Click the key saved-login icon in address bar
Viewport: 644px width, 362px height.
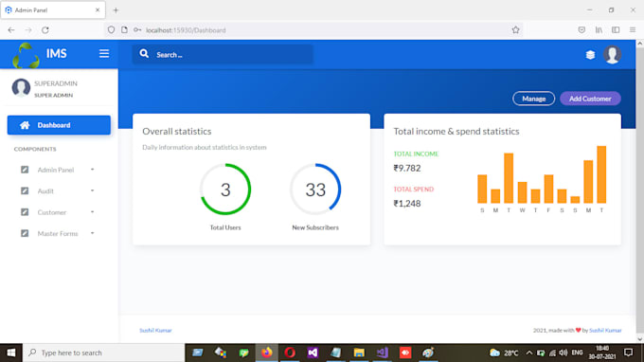tap(137, 29)
